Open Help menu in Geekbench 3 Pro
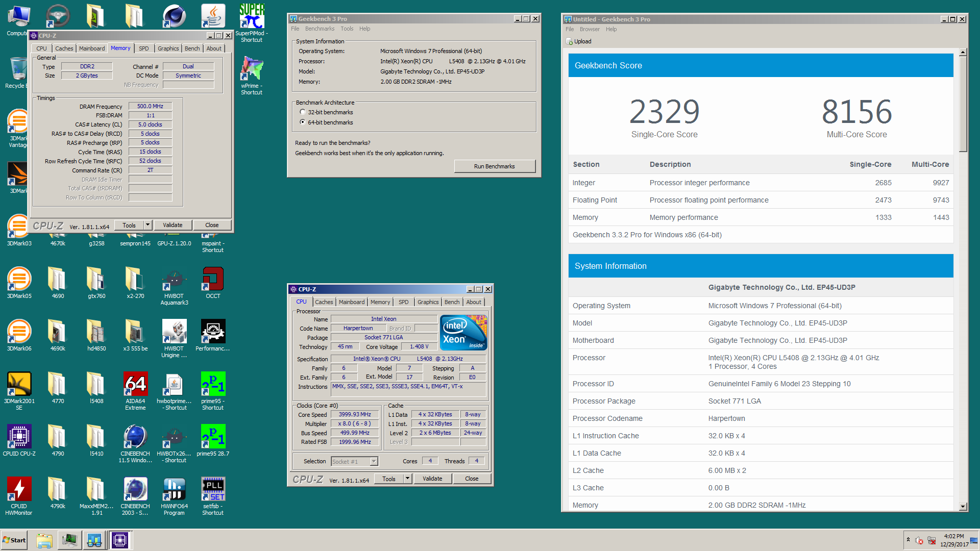The image size is (980, 551). (x=364, y=29)
